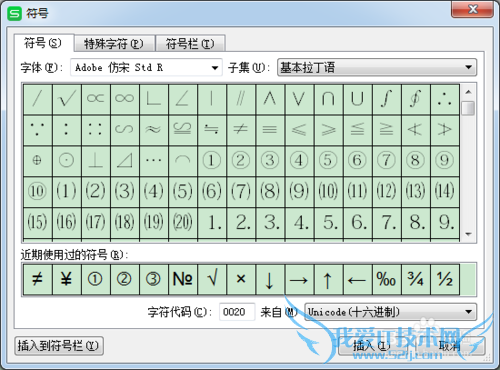Switch to the 符号栏(T) tab
This screenshot has width=500, height=370.
190,44
